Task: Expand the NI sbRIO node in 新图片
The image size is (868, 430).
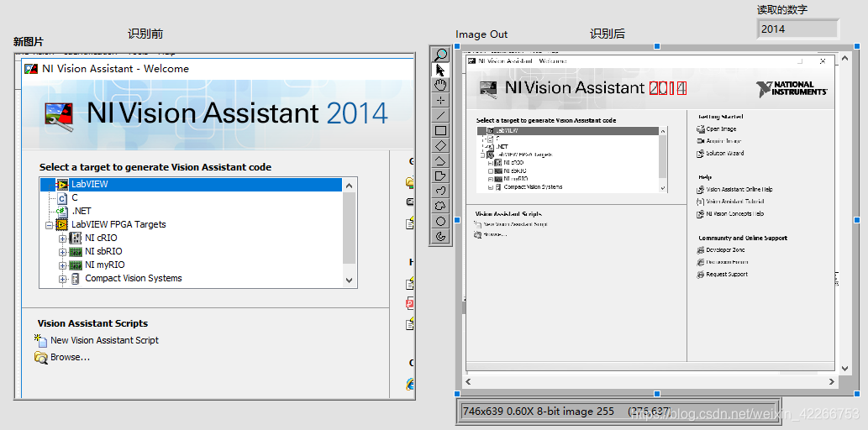Action: click(x=62, y=252)
